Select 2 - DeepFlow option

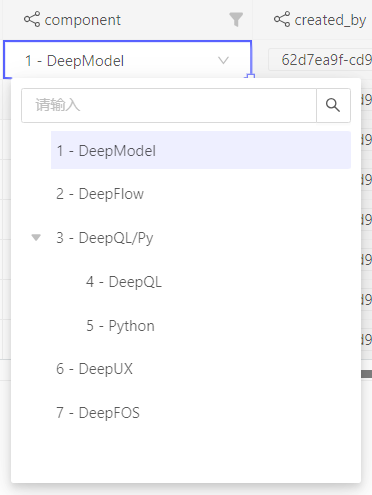tap(100, 194)
